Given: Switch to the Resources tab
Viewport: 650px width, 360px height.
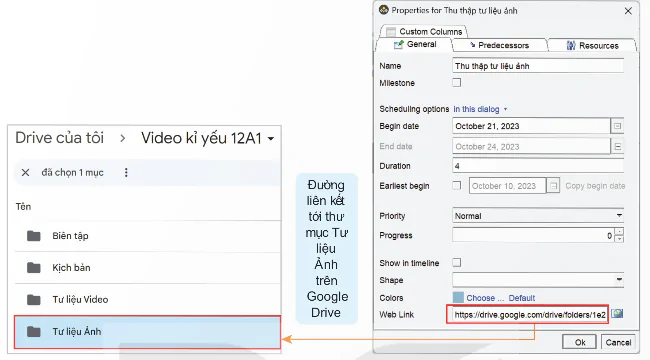Looking at the screenshot, I should coord(592,45).
